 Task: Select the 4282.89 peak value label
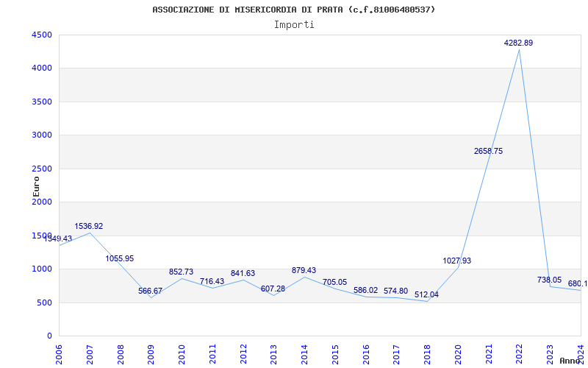(x=518, y=43)
